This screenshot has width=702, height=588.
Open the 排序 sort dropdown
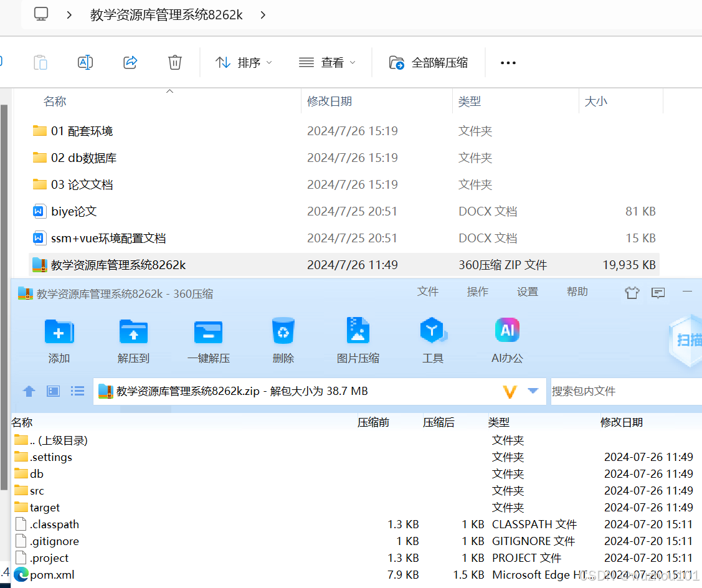coord(244,63)
